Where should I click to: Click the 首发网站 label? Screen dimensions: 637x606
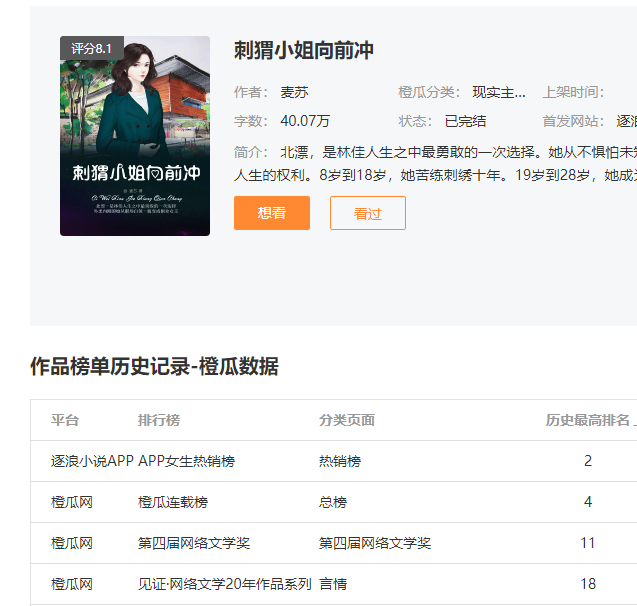pos(573,121)
